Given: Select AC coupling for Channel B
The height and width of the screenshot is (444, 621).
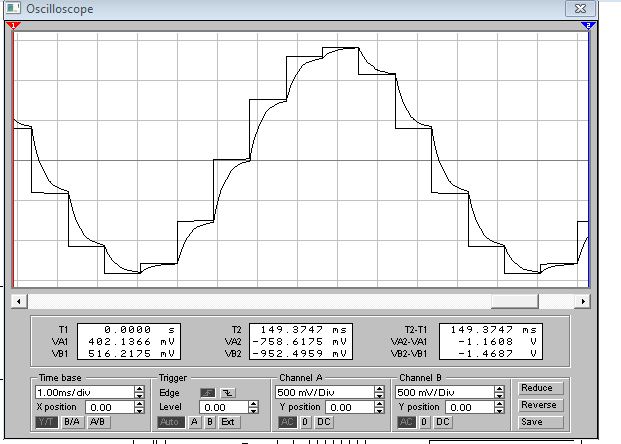Looking at the screenshot, I should pos(407,422).
